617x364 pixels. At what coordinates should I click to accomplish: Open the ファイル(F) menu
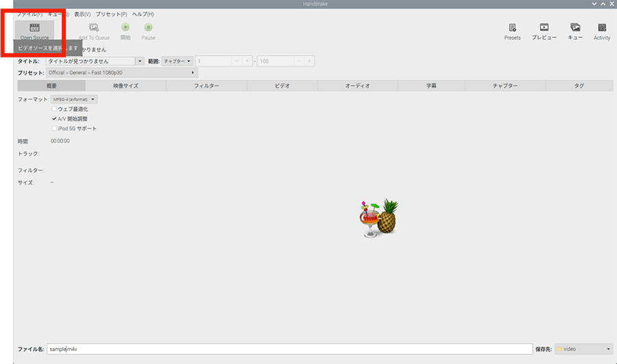pyautogui.click(x=29, y=14)
